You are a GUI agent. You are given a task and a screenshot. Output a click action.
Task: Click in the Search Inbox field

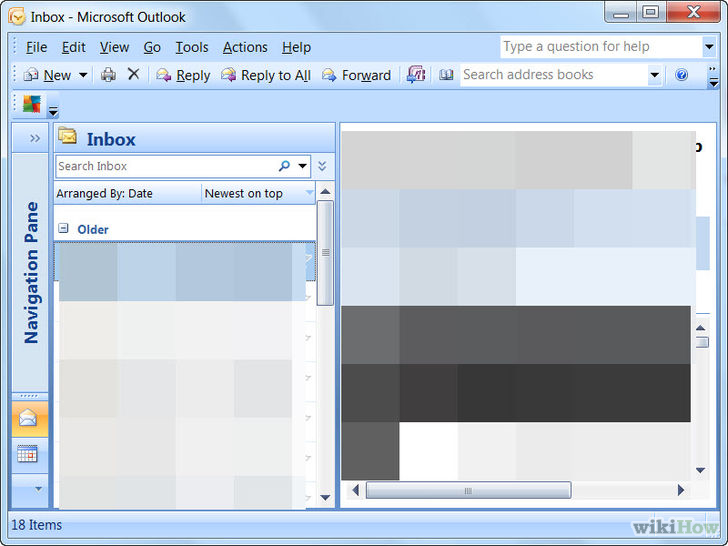[166, 166]
